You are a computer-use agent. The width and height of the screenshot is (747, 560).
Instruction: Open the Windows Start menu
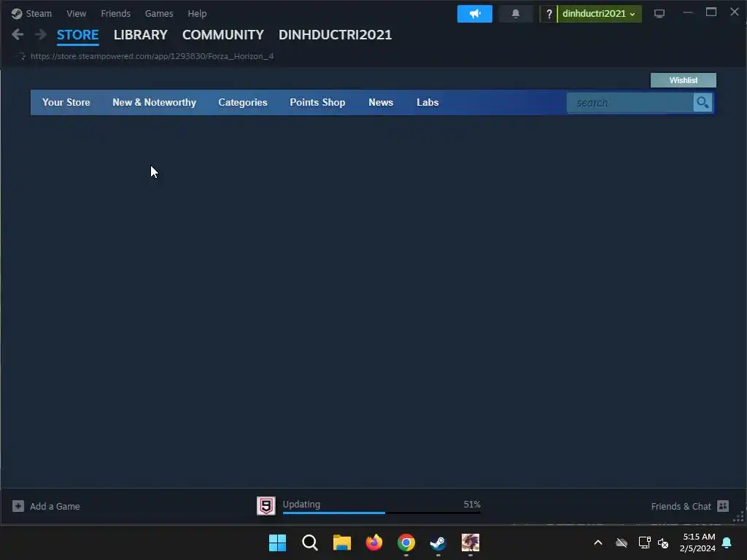(277, 542)
